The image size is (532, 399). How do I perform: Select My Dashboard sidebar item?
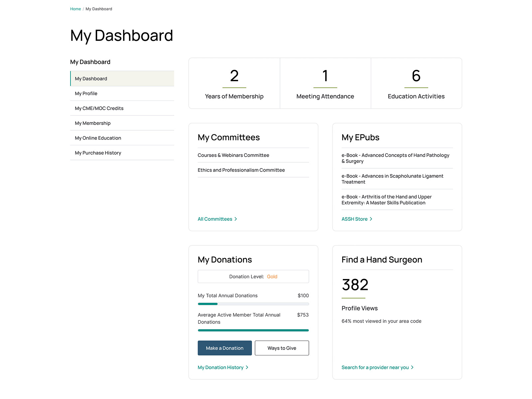click(91, 79)
